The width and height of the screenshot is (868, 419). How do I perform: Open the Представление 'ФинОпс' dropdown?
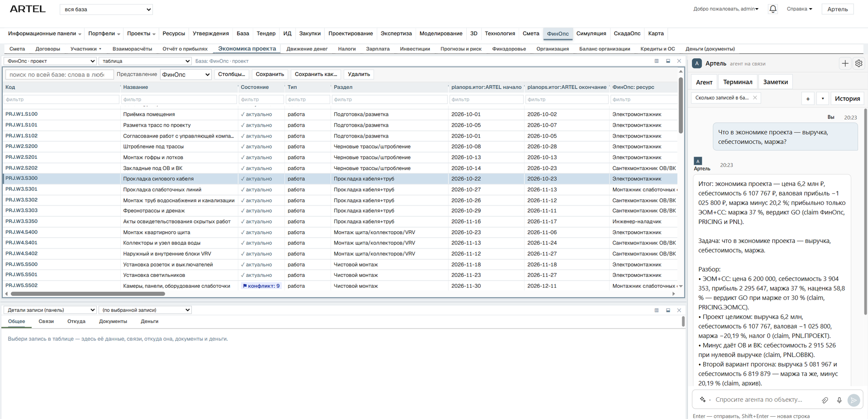(x=186, y=75)
